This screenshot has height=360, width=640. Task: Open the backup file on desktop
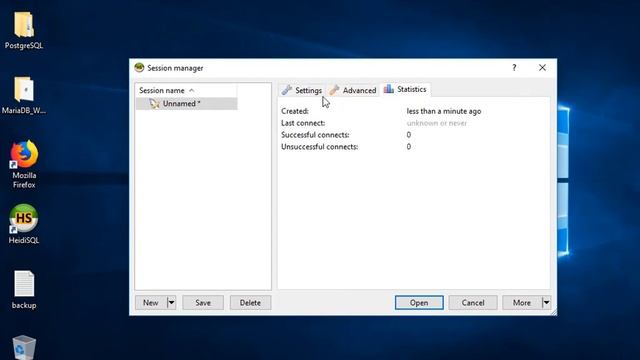24,290
